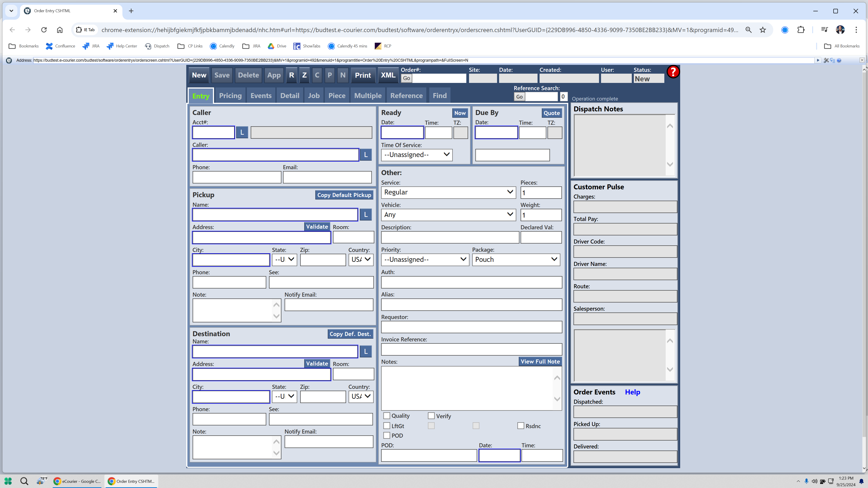Open the browser home icon
The image size is (868, 488).
[60, 30]
